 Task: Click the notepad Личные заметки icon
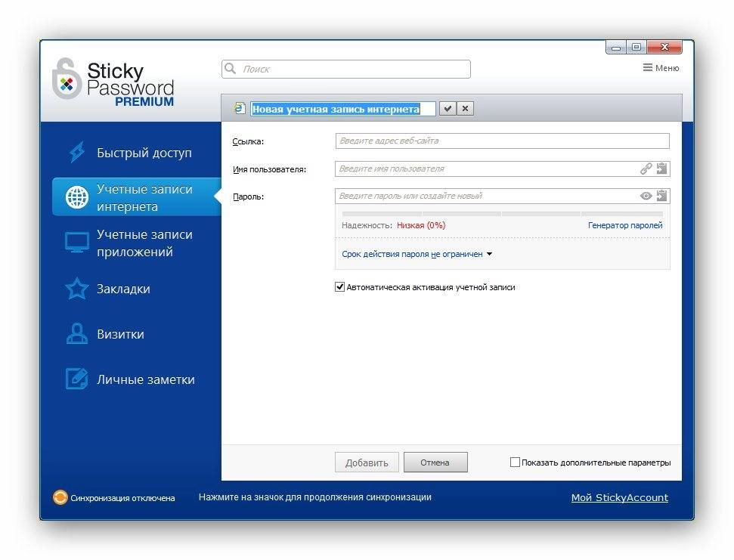coord(77,379)
